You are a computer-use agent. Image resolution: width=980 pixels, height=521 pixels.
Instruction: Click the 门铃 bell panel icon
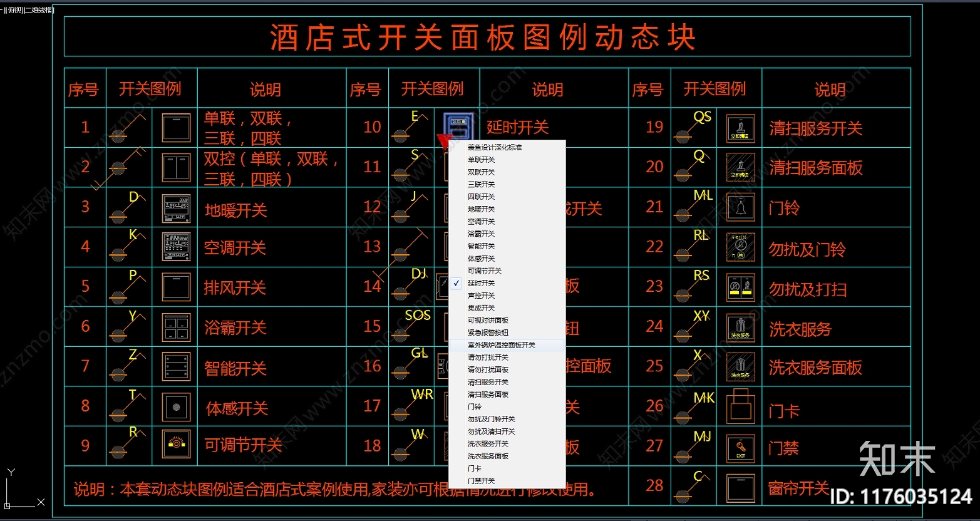(x=740, y=207)
